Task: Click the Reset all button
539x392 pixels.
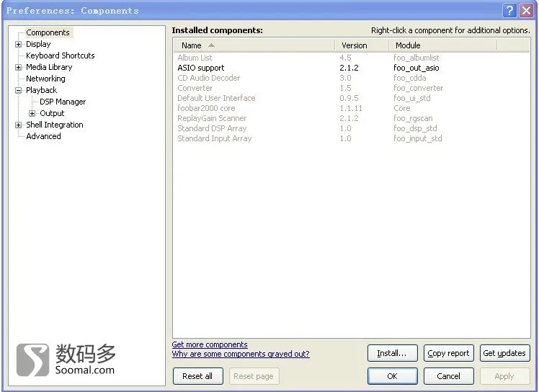Action: tap(197, 376)
